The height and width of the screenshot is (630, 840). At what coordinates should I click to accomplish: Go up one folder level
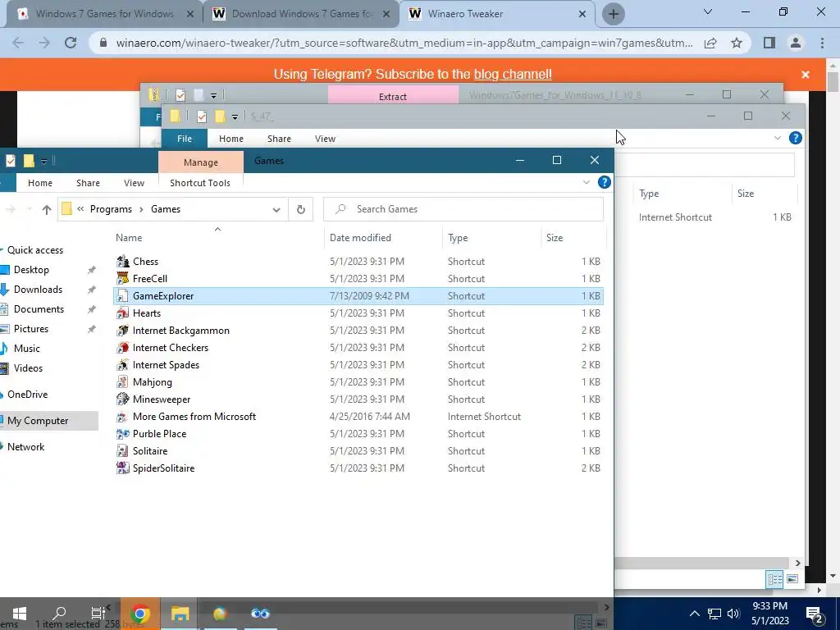pos(47,209)
